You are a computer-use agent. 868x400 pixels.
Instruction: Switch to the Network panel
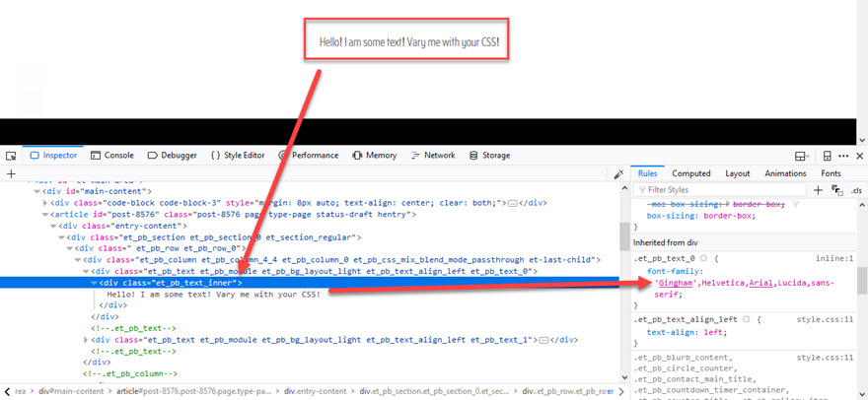pos(433,156)
